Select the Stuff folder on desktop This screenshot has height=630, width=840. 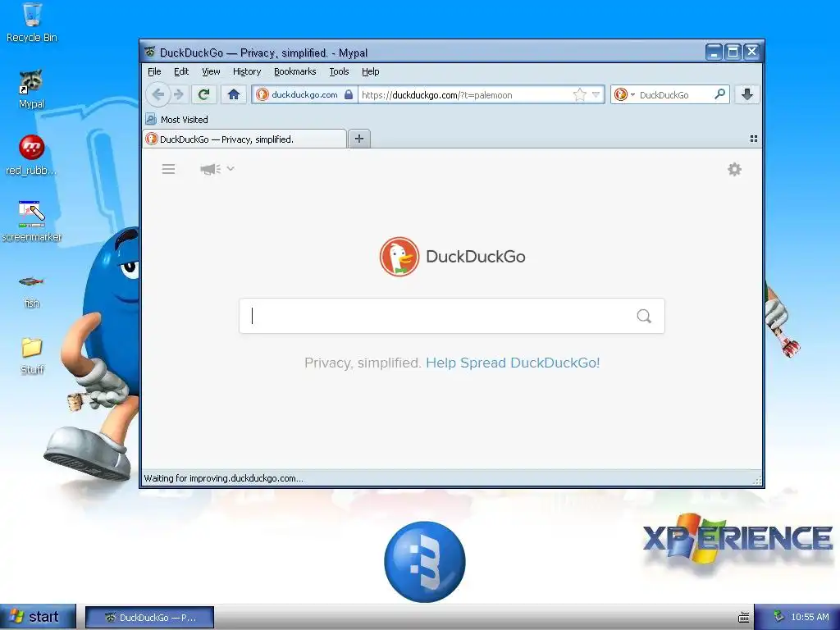[x=32, y=356]
